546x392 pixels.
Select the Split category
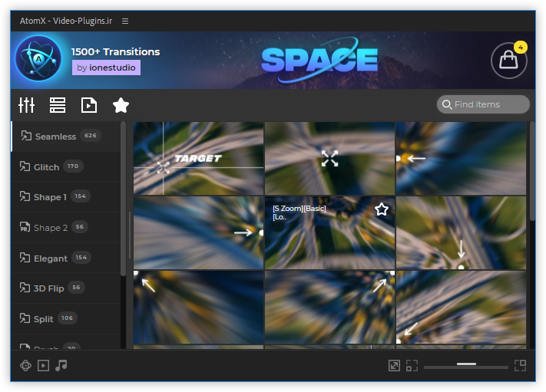(66, 318)
